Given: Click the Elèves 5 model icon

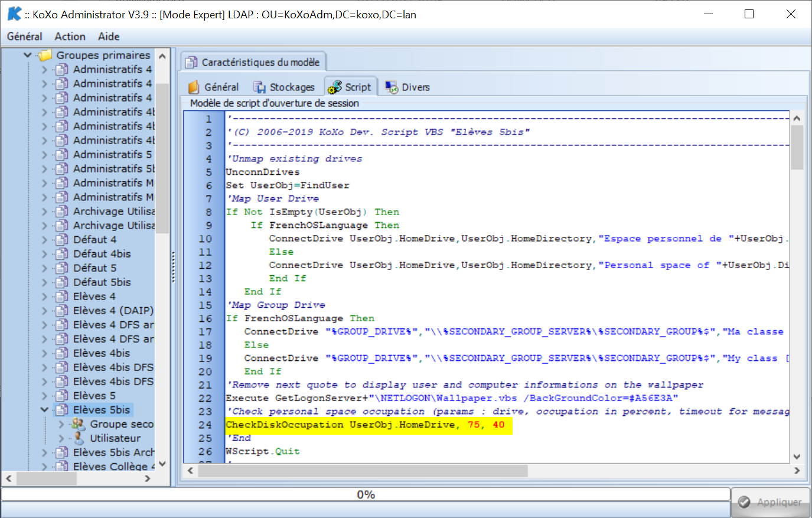Looking at the screenshot, I should [x=61, y=396].
